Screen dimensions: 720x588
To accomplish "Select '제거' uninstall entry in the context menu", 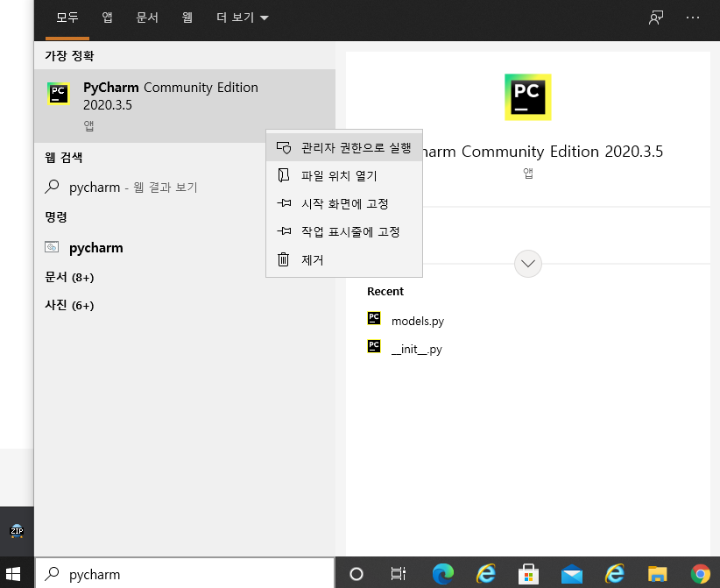I will tap(344, 260).
